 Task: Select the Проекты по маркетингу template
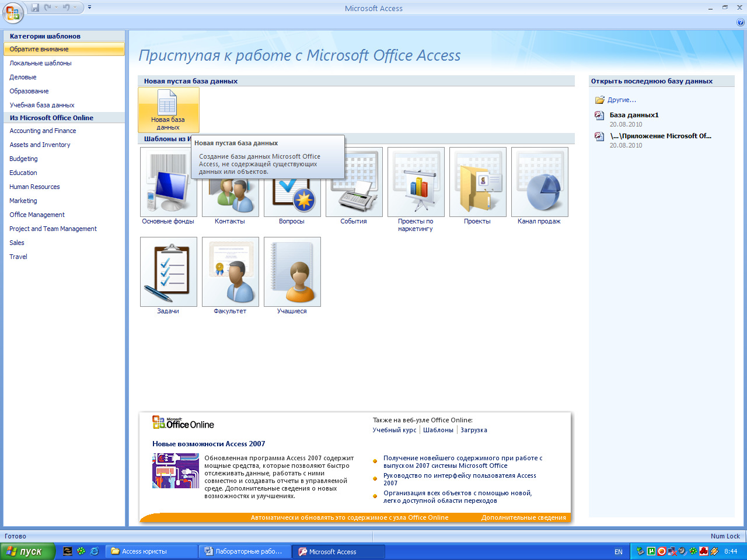(x=416, y=190)
